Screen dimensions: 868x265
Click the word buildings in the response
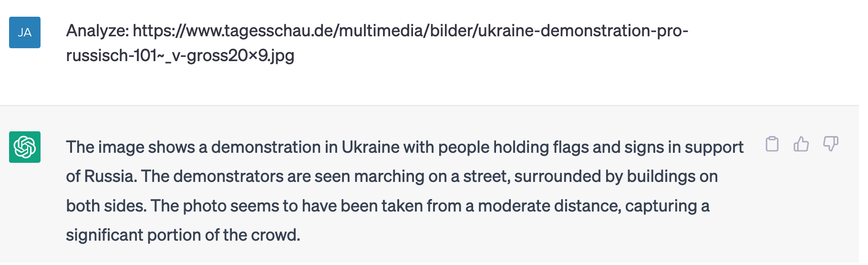661,176
